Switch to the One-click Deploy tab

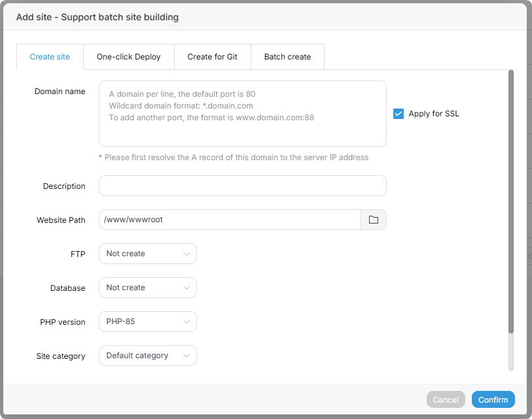pyautogui.click(x=129, y=57)
